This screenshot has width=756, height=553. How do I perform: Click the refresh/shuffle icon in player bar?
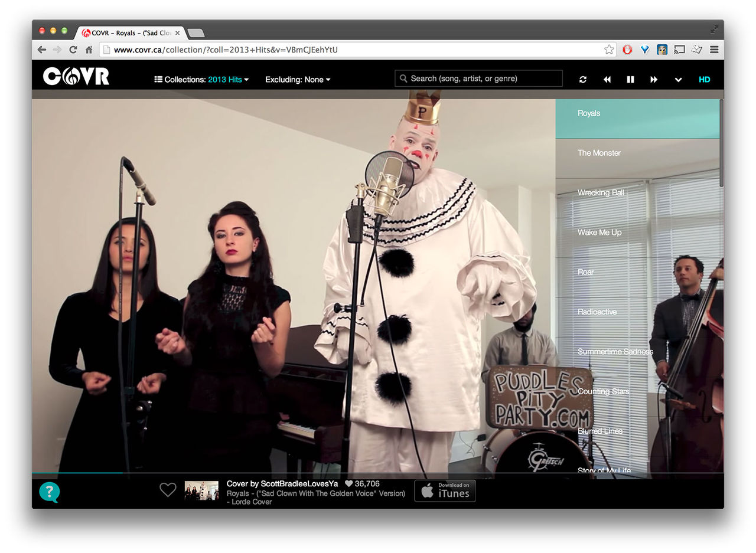tap(583, 80)
